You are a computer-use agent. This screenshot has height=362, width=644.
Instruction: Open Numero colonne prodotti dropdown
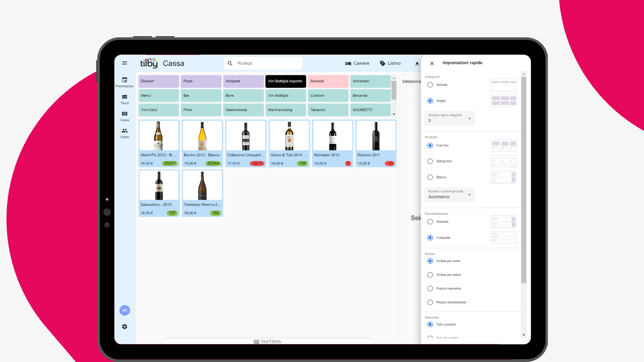click(449, 195)
